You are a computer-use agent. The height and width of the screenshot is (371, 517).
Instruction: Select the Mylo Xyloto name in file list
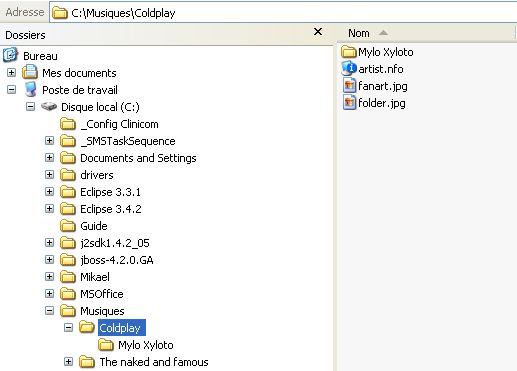[x=386, y=52]
